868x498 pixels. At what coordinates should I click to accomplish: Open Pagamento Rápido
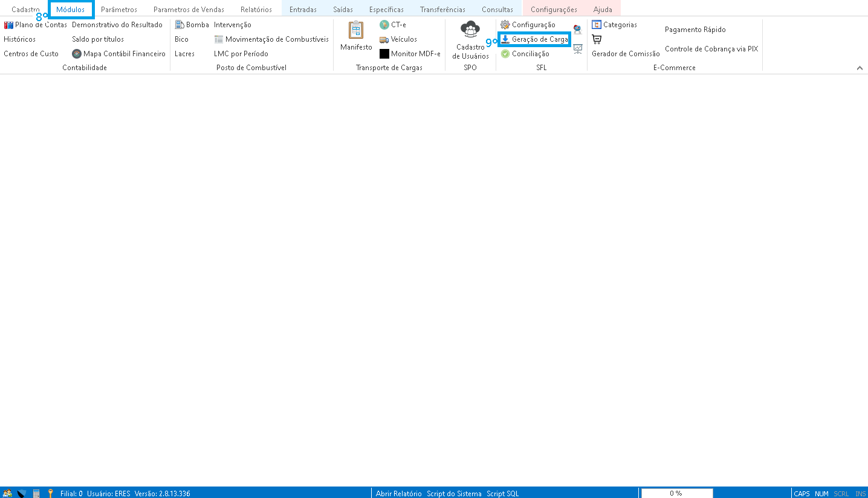point(695,30)
